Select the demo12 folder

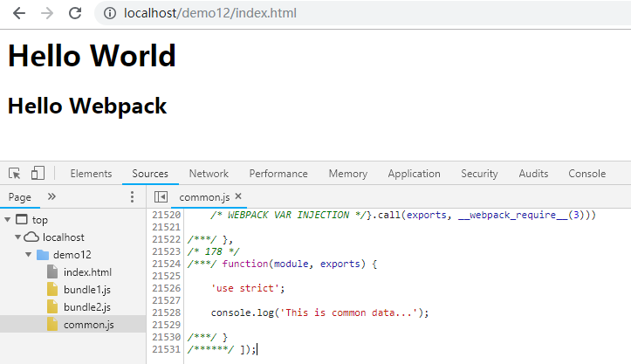(72, 255)
